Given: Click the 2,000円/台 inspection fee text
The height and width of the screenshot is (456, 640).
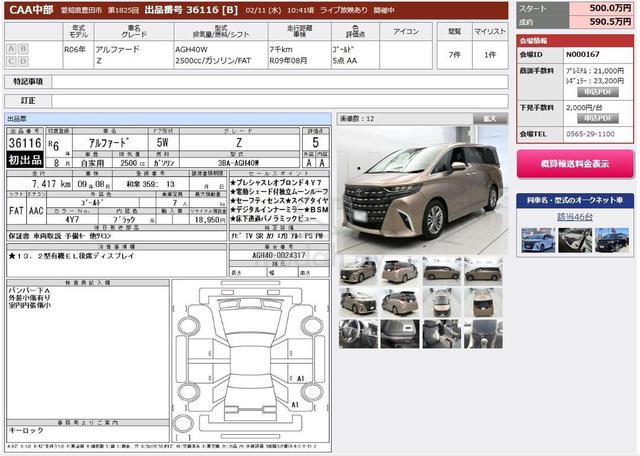Looking at the screenshot, I should pyautogui.click(x=584, y=108).
